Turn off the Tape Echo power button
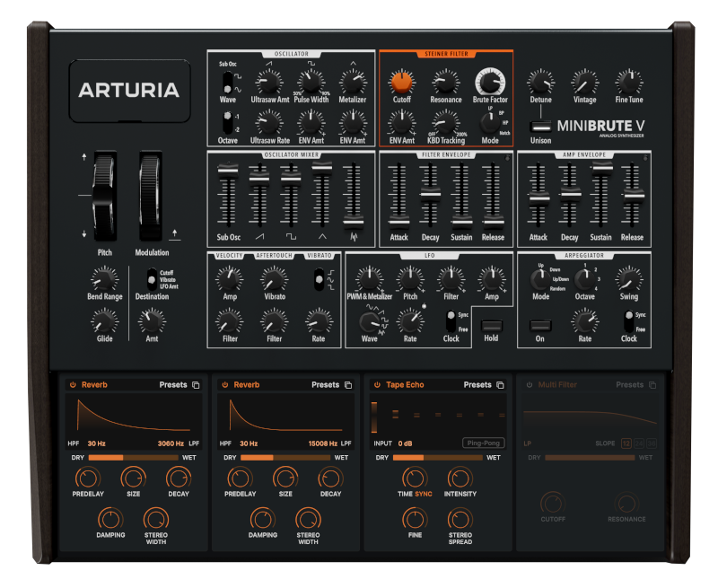 [377, 385]
